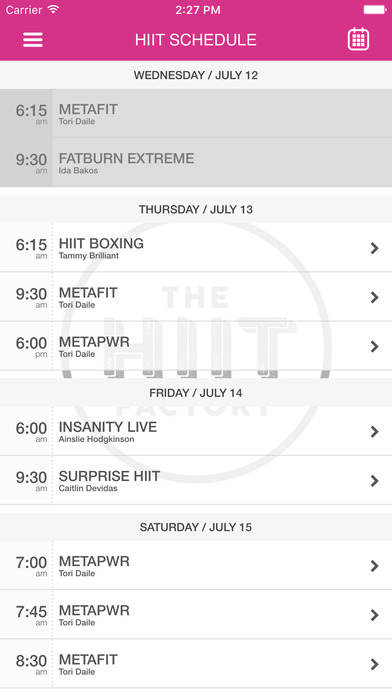
Task: Select instructor Ainslie Hodgkinson
Action: click(96, 439)
